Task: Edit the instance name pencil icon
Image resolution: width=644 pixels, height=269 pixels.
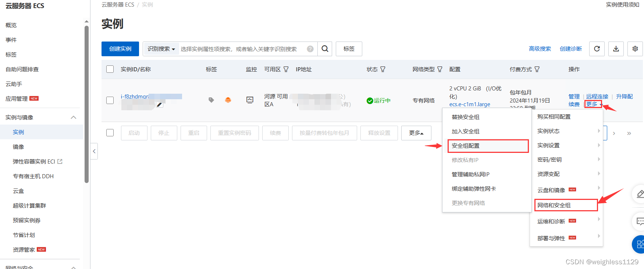Action: 159,105
